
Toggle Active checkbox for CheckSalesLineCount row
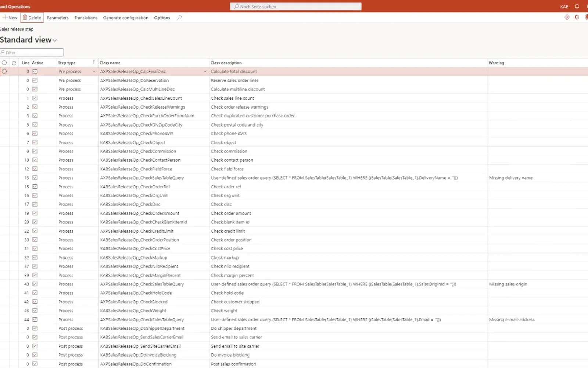(35, 98)
